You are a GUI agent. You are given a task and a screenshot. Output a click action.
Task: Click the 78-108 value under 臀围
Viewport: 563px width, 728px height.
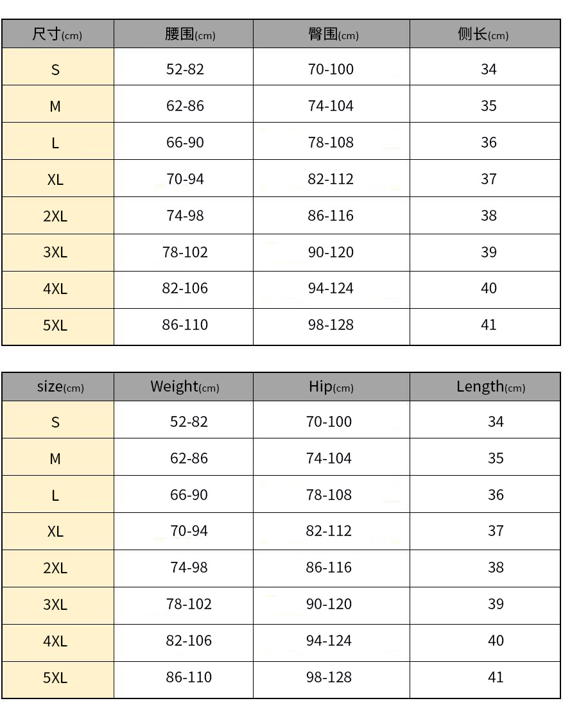click(x=331, y=143)
